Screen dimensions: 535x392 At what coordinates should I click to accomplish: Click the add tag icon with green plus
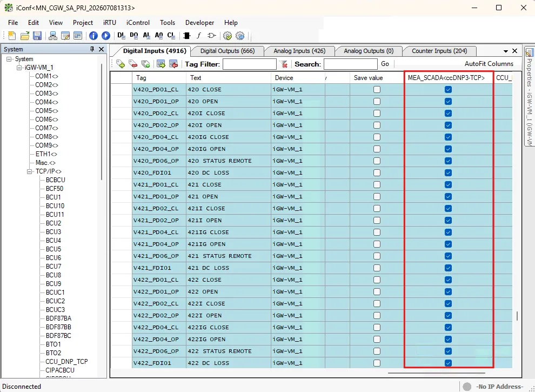coord(121,64)
